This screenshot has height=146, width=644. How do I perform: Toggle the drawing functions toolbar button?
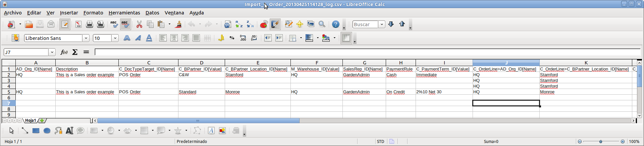[x=275, y=25]
